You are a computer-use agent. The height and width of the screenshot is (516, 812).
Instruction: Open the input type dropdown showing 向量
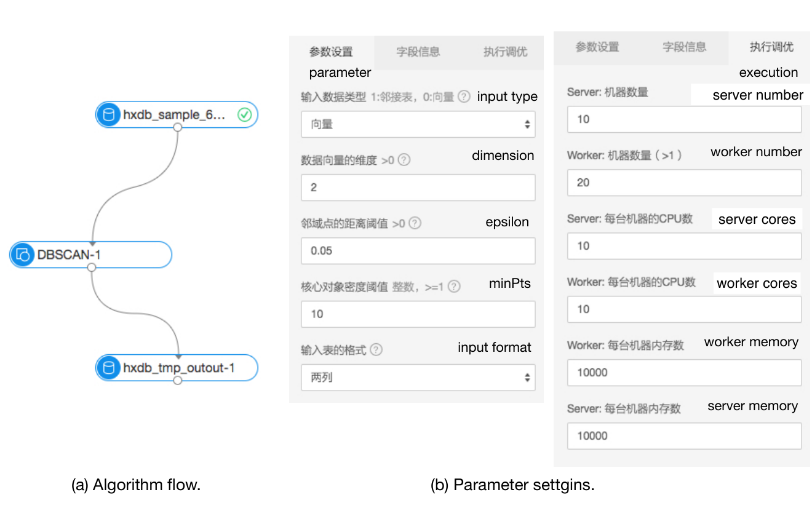[x=418, y=124]
